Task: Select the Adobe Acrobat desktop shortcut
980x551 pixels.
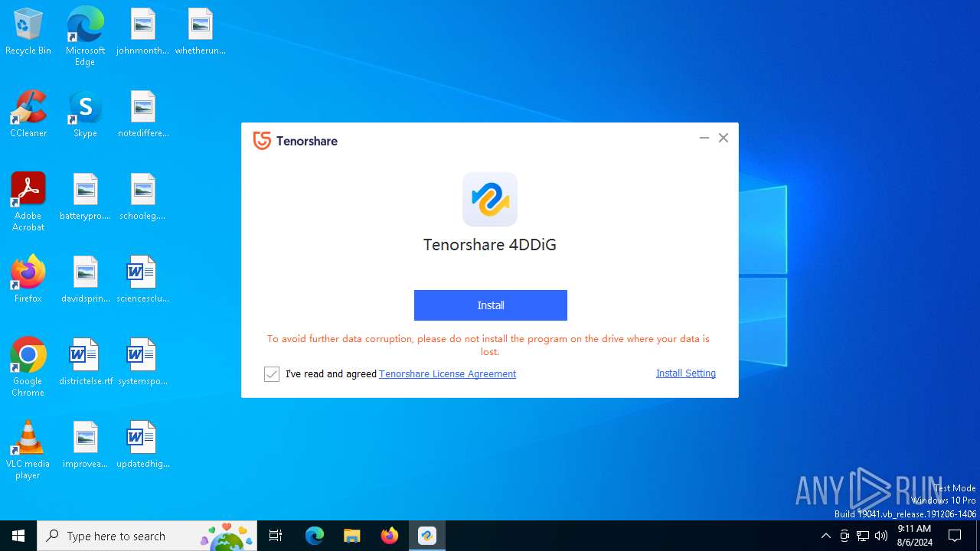Action: [x=28, y=202]
